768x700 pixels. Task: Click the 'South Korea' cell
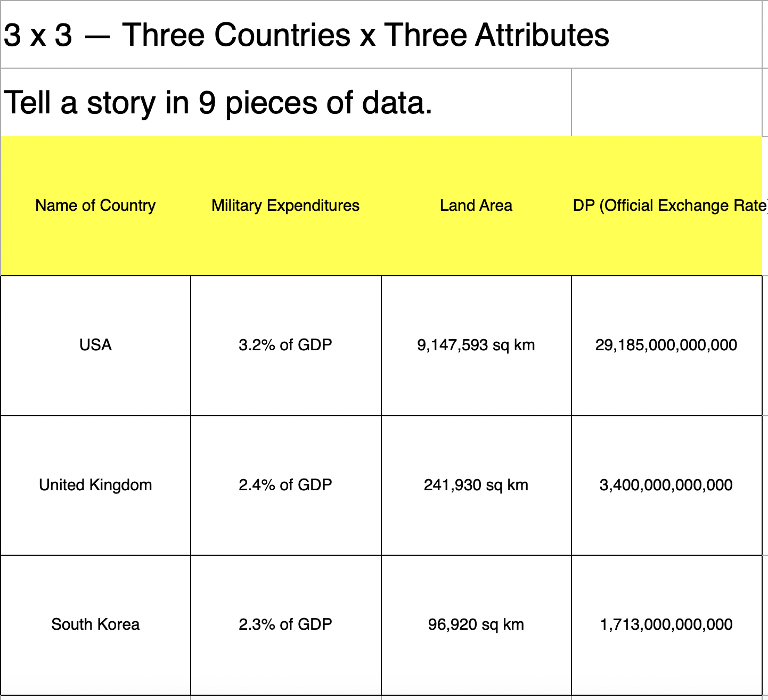pyautogui.click(x=95, y=624)
